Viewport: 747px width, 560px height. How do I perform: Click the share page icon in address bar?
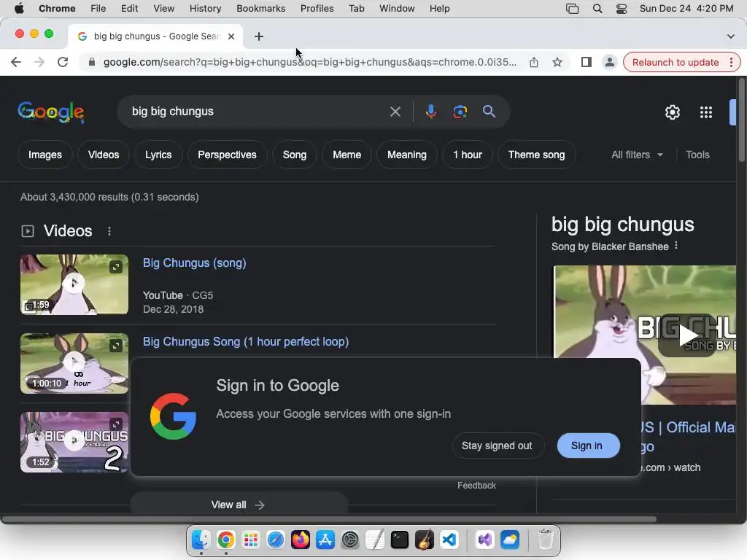[533, 62]
